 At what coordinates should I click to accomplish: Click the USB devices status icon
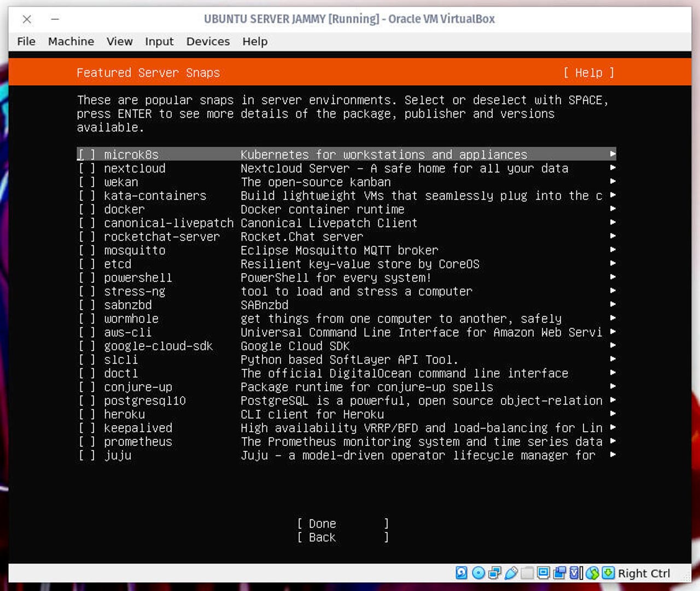coord(511,573)
